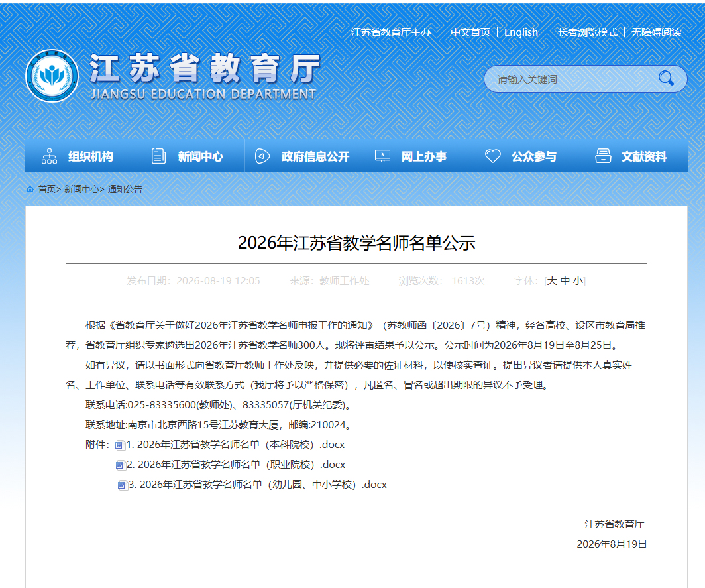Click the file icon of attachment 2
This screenshot has height=588, width=705.
click(x=120, y=465)
